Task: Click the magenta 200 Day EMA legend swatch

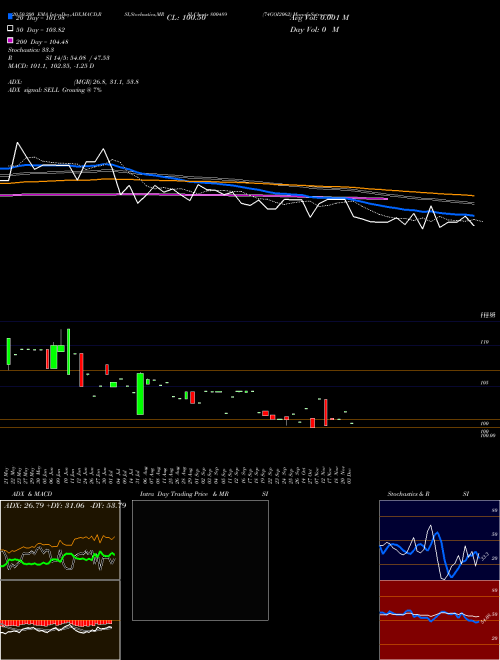Action: coord(10,41)
